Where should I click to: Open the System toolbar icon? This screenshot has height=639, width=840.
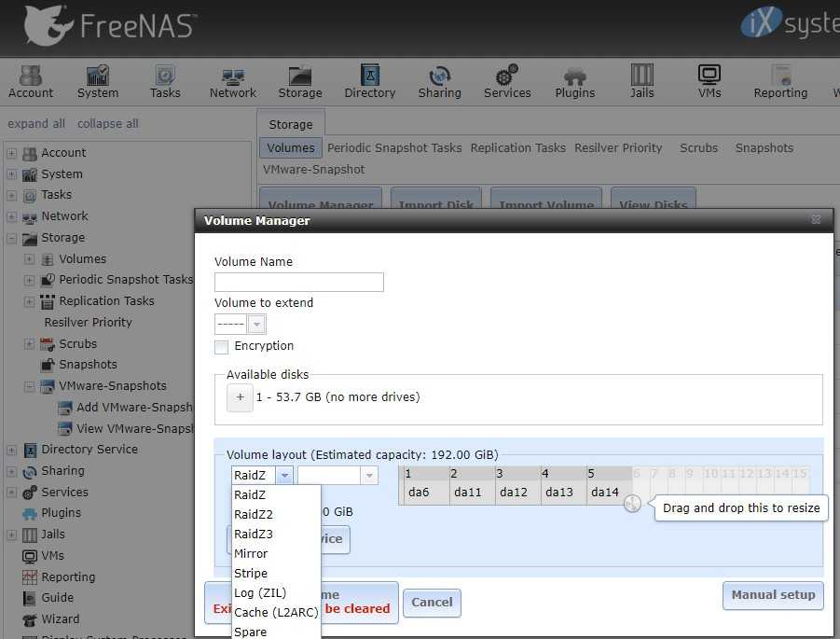(x=98, y=81)
